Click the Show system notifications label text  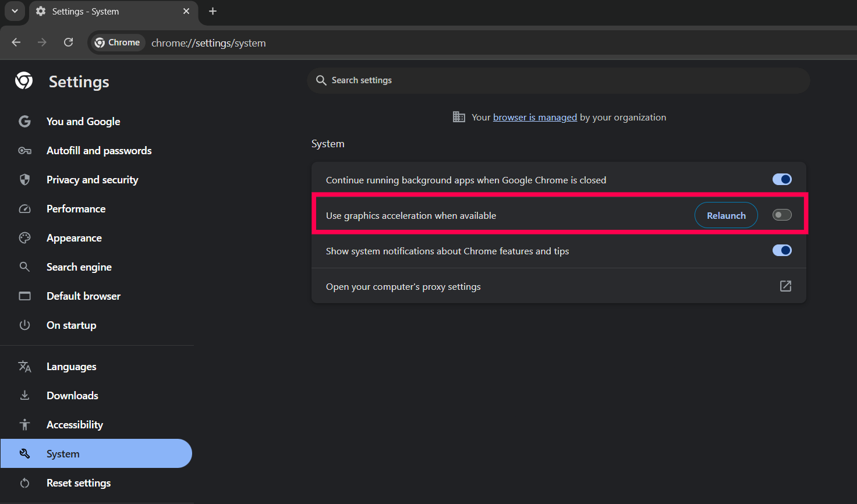coord(447,251)
